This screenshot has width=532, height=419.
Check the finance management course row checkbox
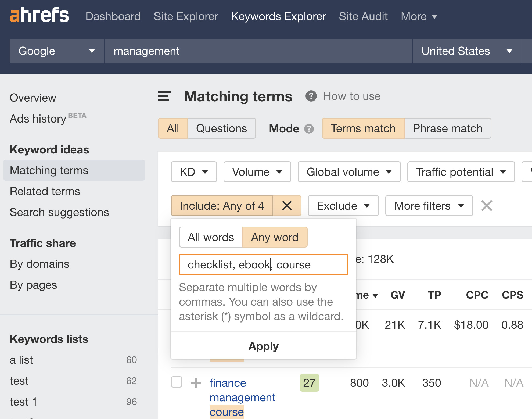pos(177,383)
